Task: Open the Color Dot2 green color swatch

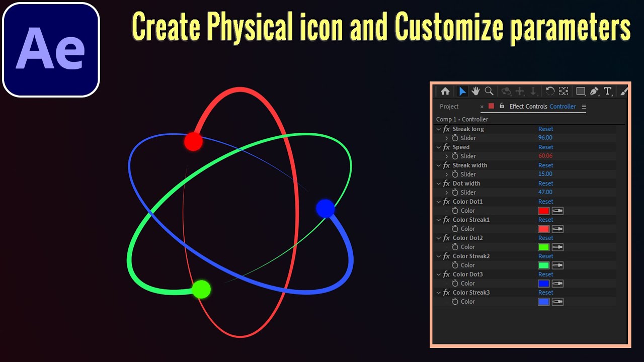Action: pos(543,247)
